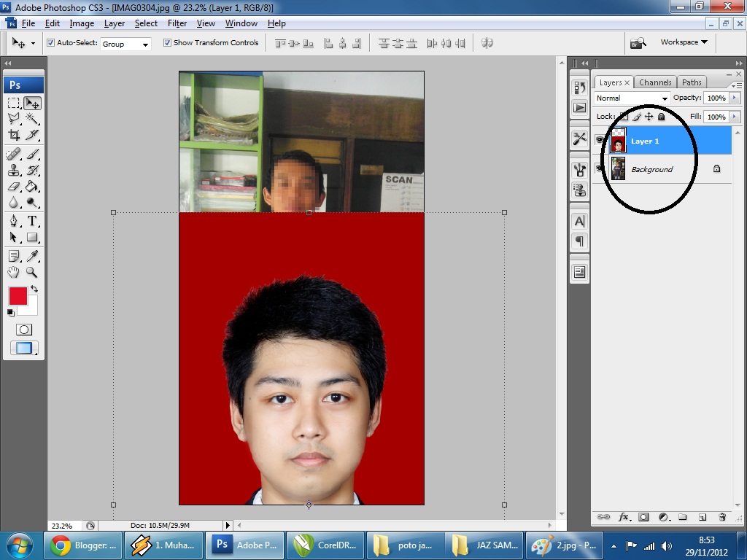Open the Opacity slider arrow
The height and width of the screenshot is (560, 747).
pos(734,98)
